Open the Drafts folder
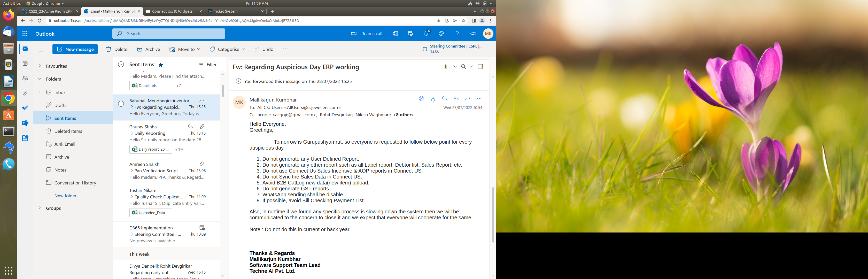This screenshot has width=868, height=279. click(73, 105)
